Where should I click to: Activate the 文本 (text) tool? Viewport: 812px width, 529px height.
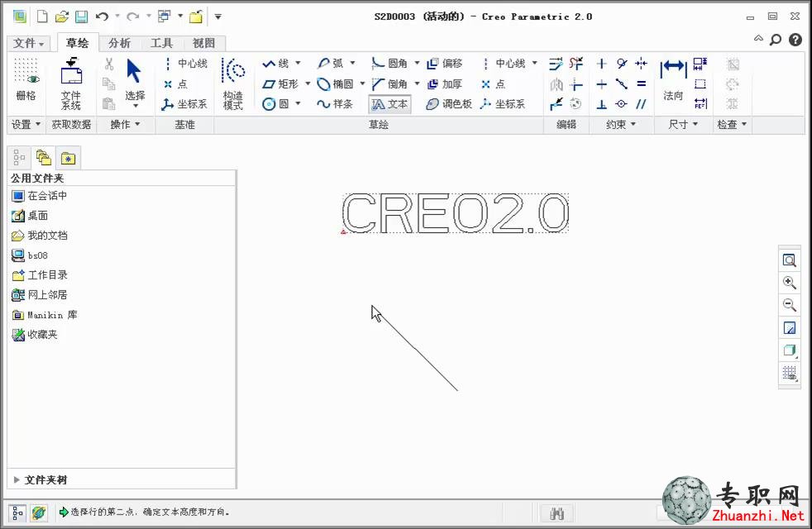tap(389, 104)
